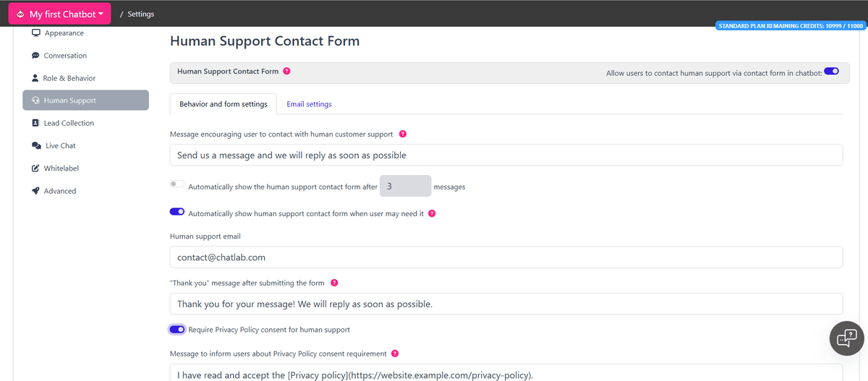Toggle Require Privacy Policy consent switch
This screenshot has width=868, height=381.
point(177,330)
